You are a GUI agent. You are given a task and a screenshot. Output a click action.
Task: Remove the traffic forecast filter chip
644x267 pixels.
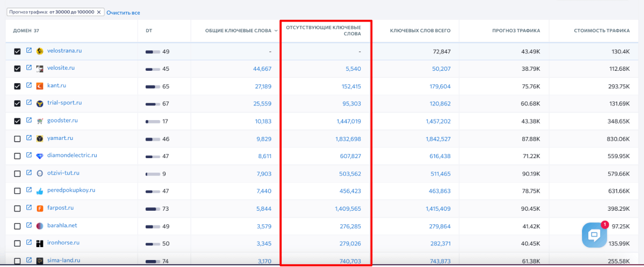(x=99, y=12)
